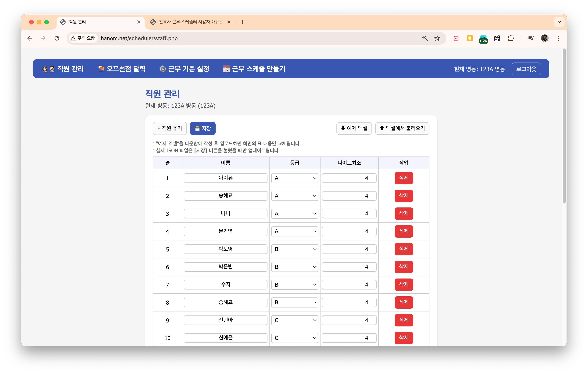Switch to the 간호사 근무 스케줄러 사용자 매뉴얼 tab
The image size is (588, 374).
point(188,22)
